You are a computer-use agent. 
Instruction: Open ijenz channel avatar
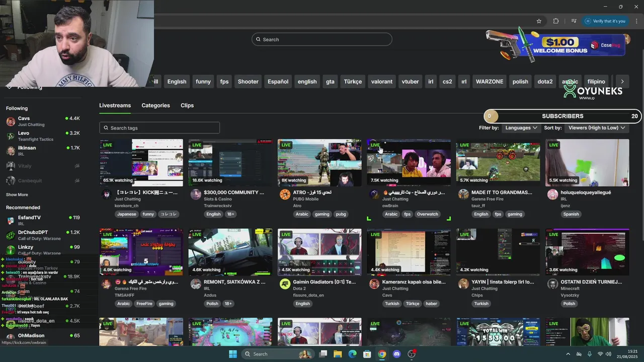tap(552, 195)
